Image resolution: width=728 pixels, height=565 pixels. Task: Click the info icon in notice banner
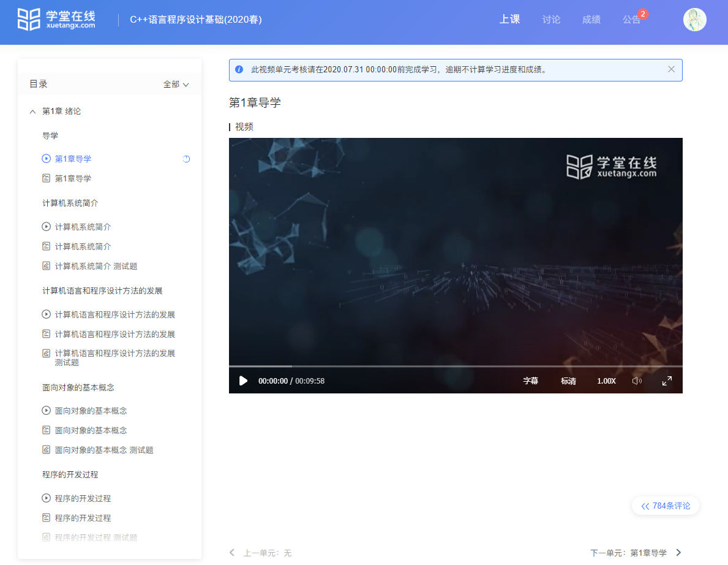coord(239,69)
